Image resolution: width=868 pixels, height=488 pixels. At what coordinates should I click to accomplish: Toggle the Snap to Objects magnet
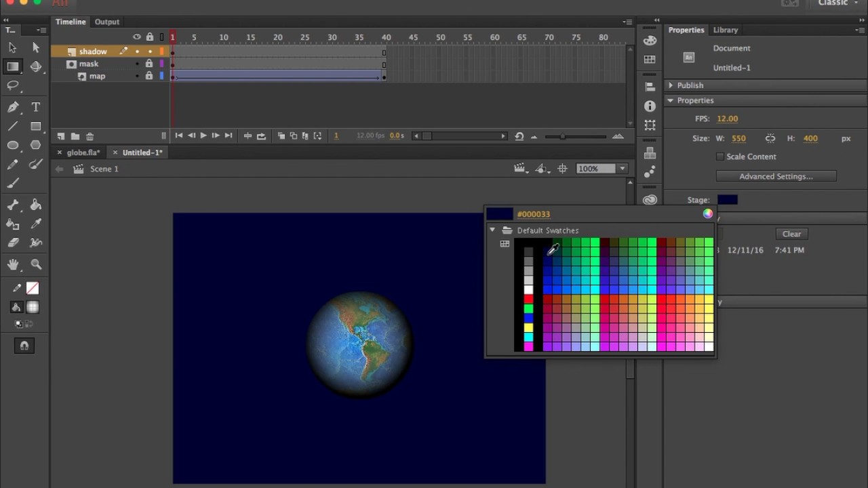pyautogui.click(x=24, y=346)
